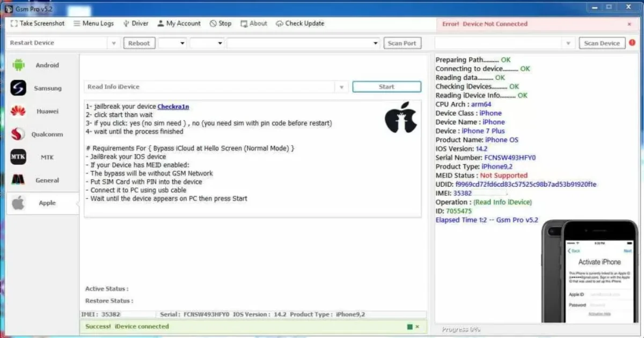
Task: Select the Huawei logo icon
Action: tap(18, 111)
